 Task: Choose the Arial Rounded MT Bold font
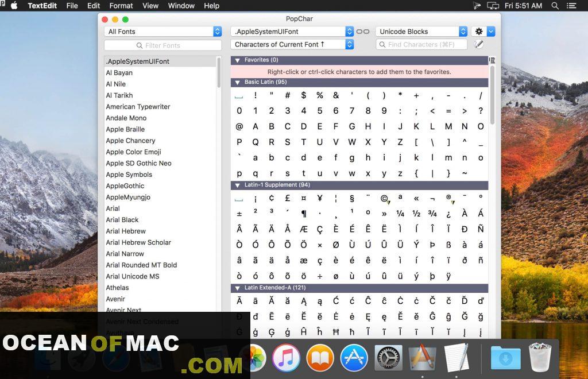141,265
